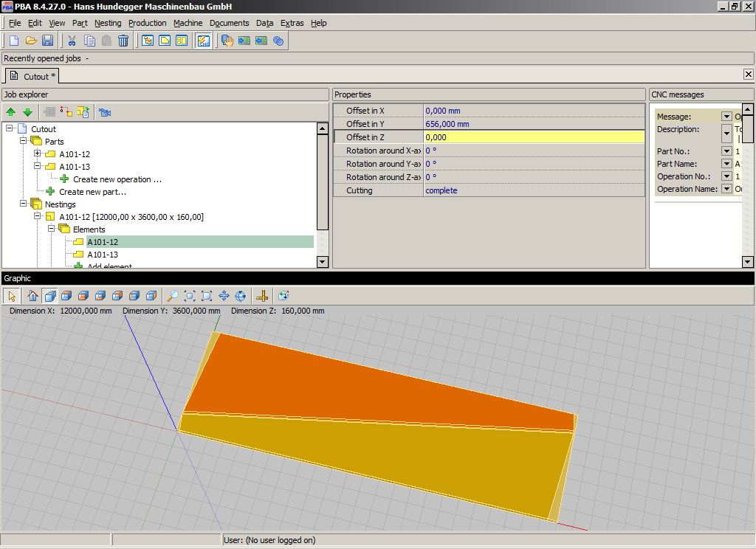Open the Machine menu
Viewport: 756px width, 549px height.
(x=188, y=23)
